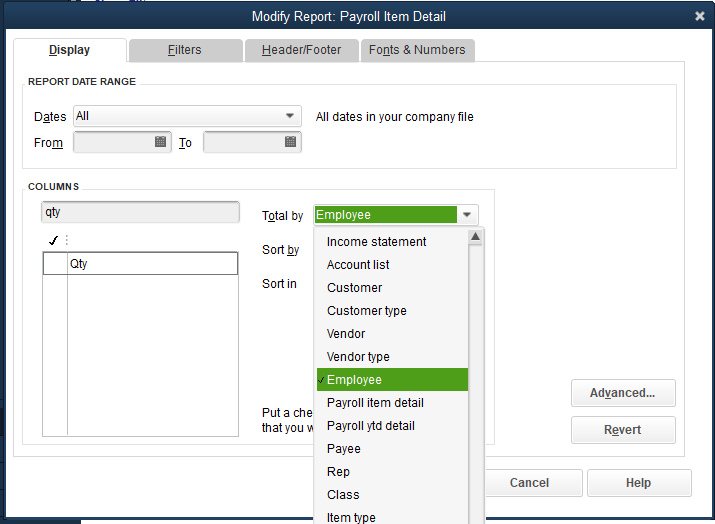Select Item type from the list
The width and height of the screenshot is (715, 524).
(392, 517)
